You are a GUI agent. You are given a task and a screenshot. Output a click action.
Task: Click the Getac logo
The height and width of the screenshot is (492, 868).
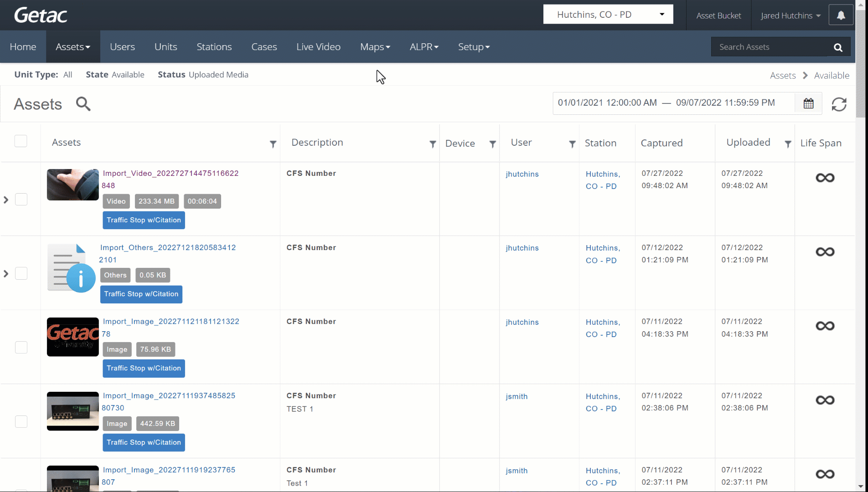(41, 15)
